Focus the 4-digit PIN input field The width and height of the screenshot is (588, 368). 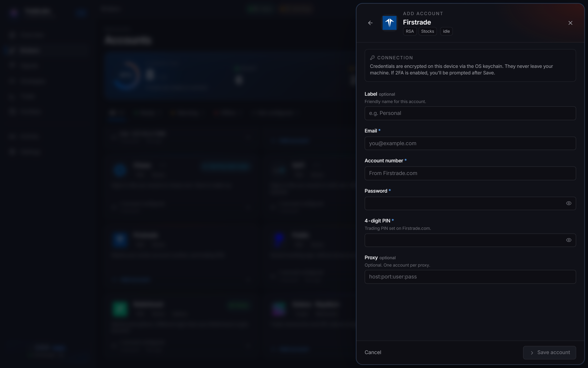click(470, 240)
